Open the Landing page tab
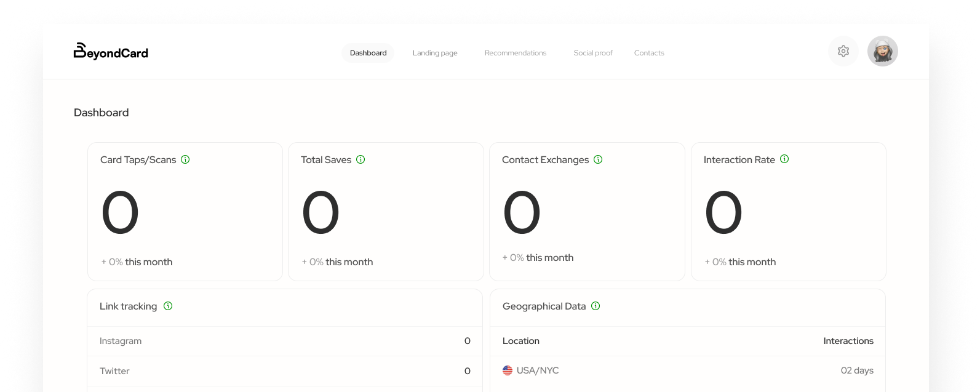Viewport: 980px width, 392px height. tap(435, 53)
